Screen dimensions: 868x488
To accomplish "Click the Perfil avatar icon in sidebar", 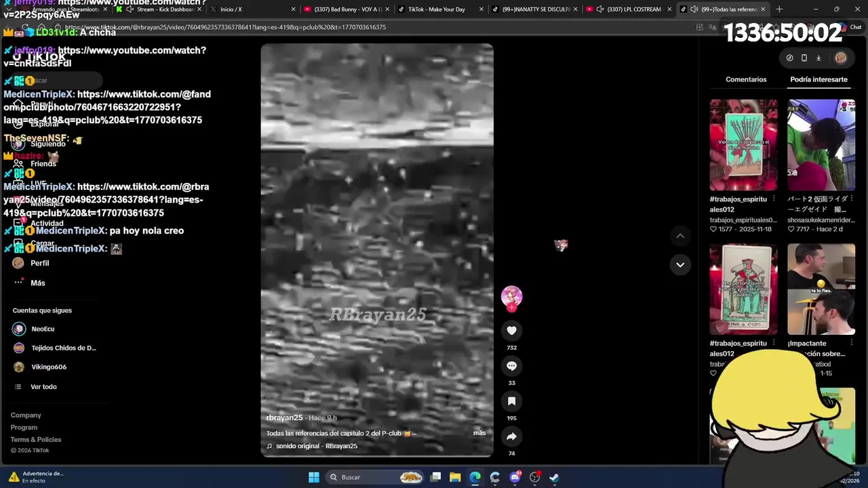I will click(18, 263).
